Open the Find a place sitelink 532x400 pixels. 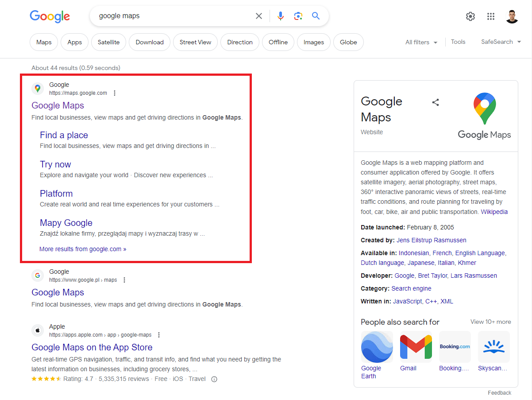point(64,135)
